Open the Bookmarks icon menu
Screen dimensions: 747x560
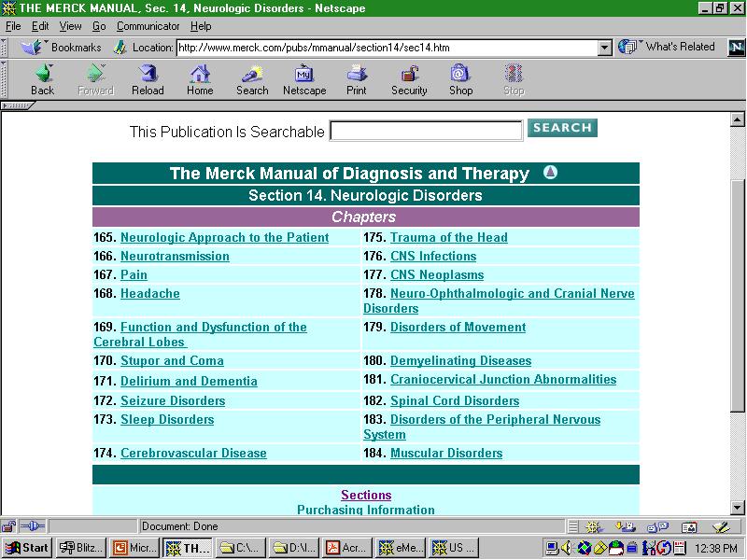point(32,48)
